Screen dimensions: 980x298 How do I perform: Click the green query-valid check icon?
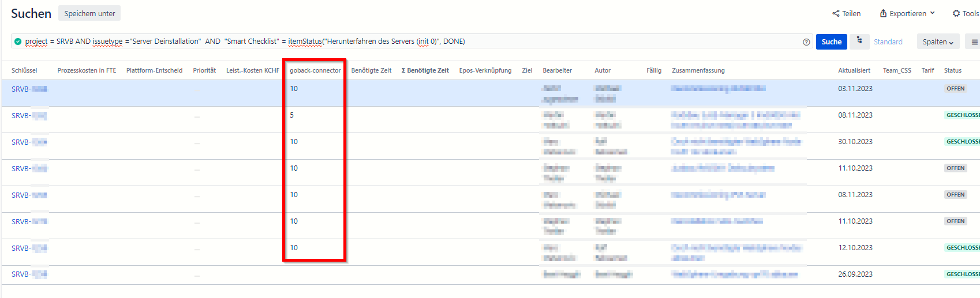[18, 42]
